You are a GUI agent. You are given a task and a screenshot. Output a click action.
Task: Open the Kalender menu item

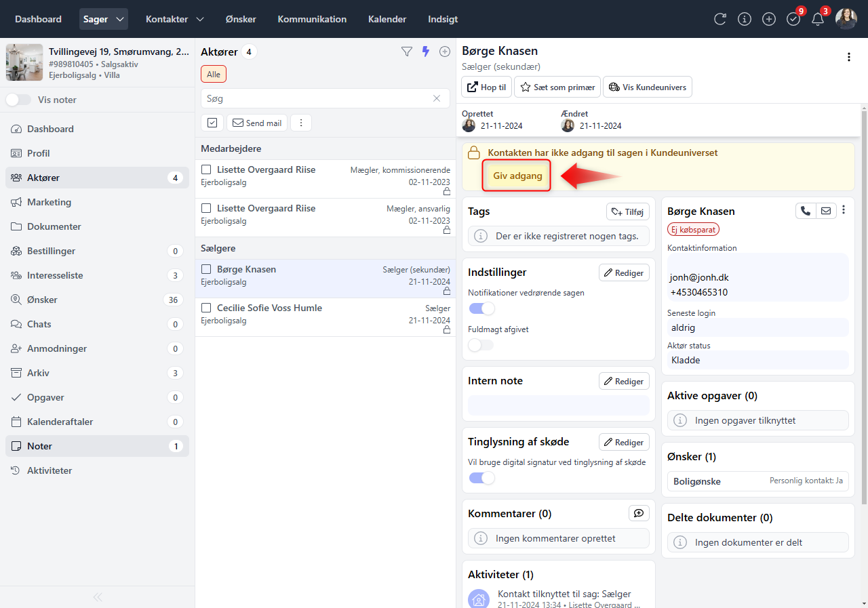click(x=387, y=19)
